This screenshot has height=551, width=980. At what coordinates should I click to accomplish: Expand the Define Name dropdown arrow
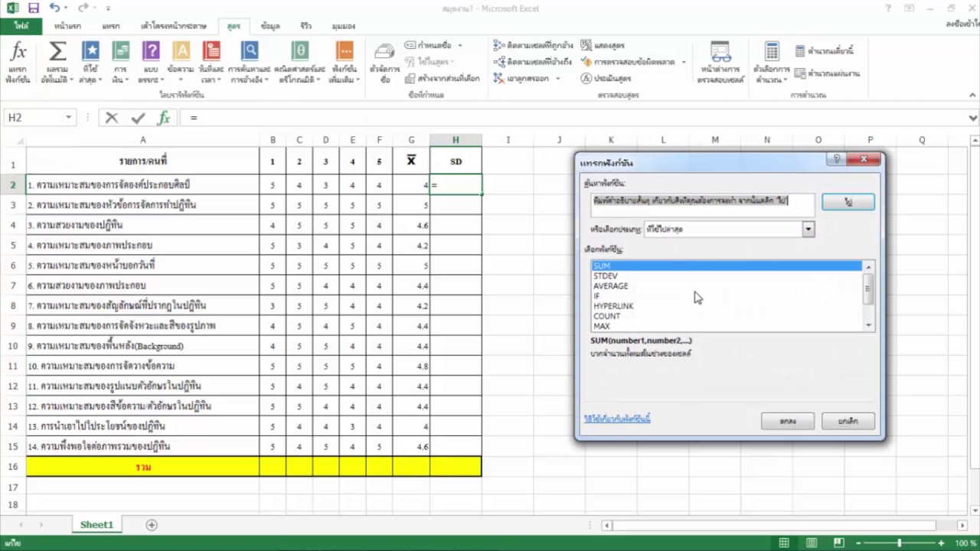tap(459, 46)
